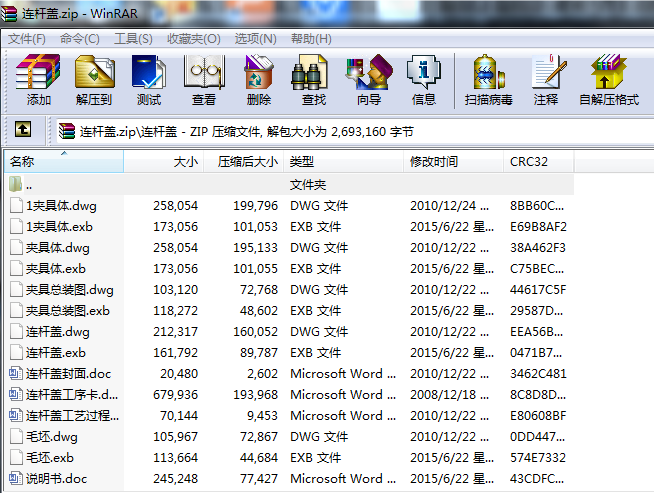
Task: Click the 文件夹 type cell
Action: click(308, 184)
